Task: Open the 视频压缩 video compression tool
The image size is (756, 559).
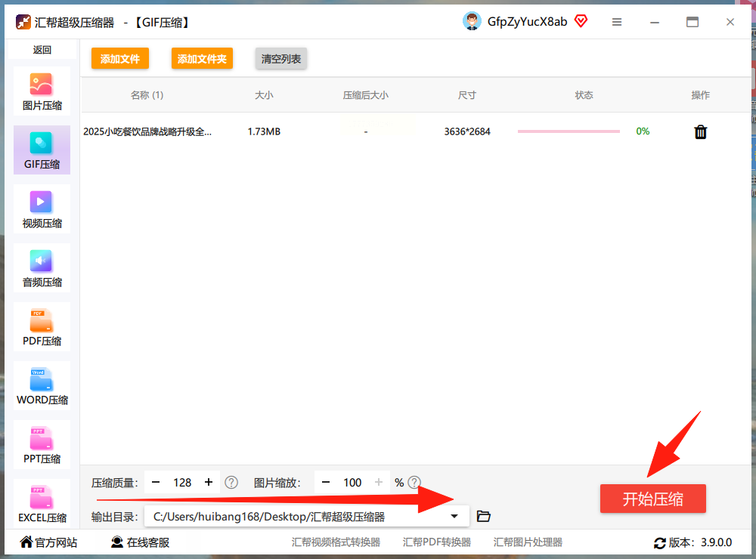Action: point(42,209)
